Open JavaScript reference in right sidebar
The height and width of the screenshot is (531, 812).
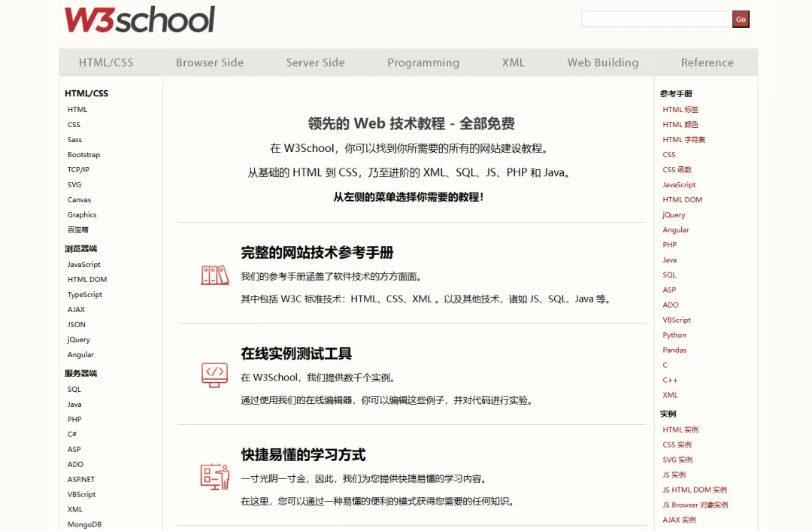(679, 184)
